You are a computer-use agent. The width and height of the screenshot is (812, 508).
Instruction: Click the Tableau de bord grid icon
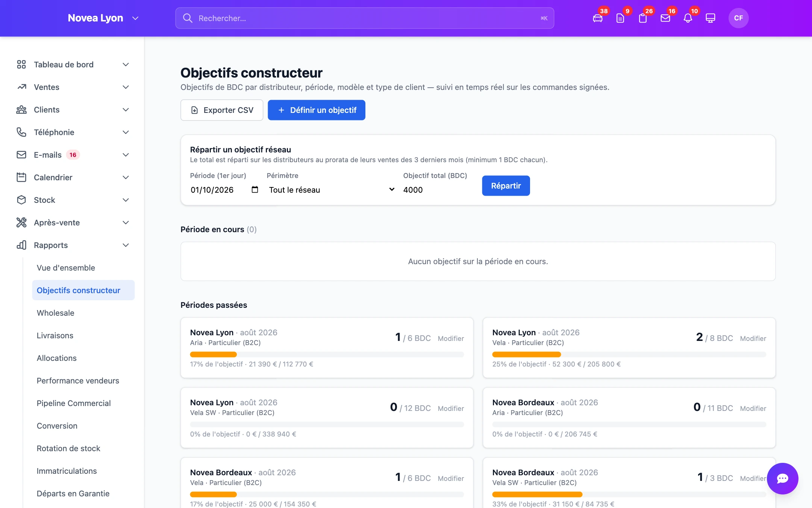21,64
